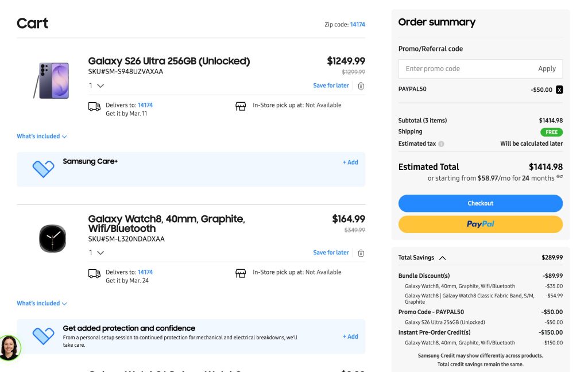The height and width of the screenshot is (372, 588).
Task: Pay with the yellow PayPal button
Action: pos(480,224)
